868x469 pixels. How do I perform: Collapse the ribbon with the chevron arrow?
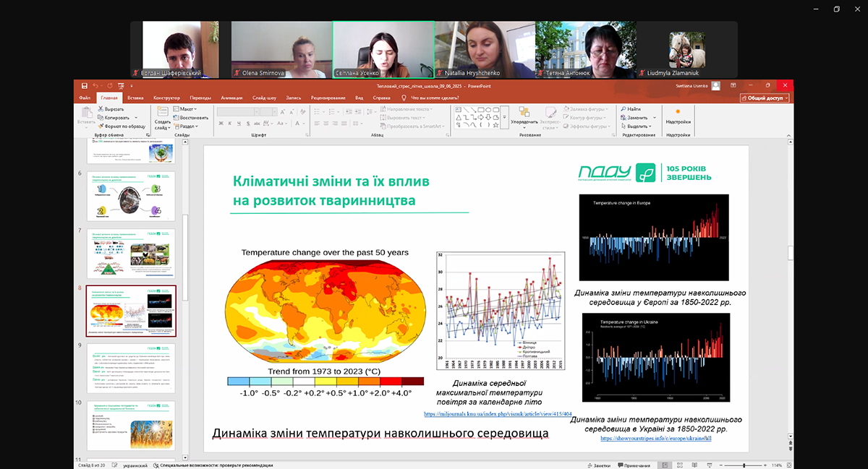tap(788, 135)
